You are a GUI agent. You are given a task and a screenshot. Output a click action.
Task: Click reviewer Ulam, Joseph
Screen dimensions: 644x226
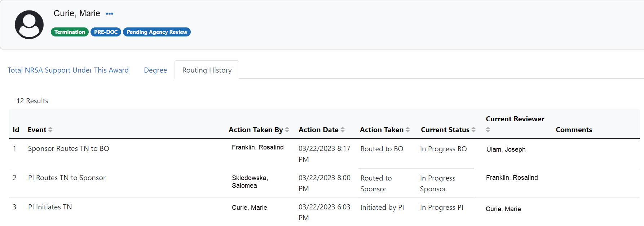pyautogui.click(x=506, y=149)
